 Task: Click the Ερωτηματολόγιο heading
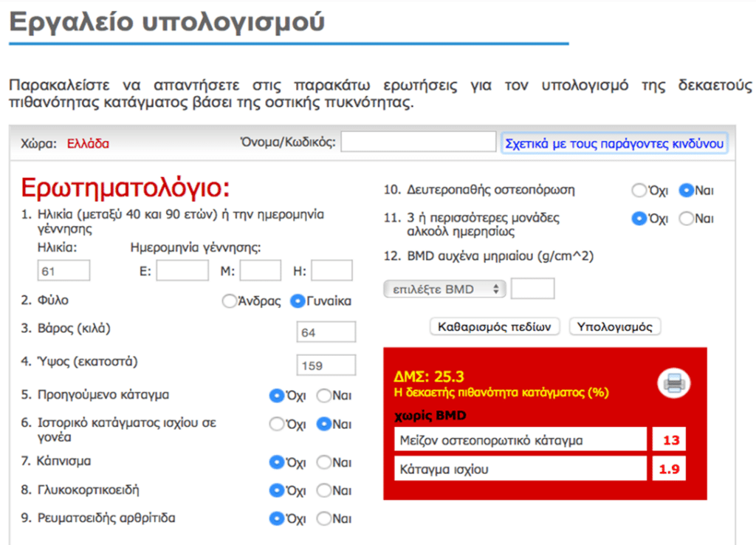pyautogui.click(x=126, y=188)
